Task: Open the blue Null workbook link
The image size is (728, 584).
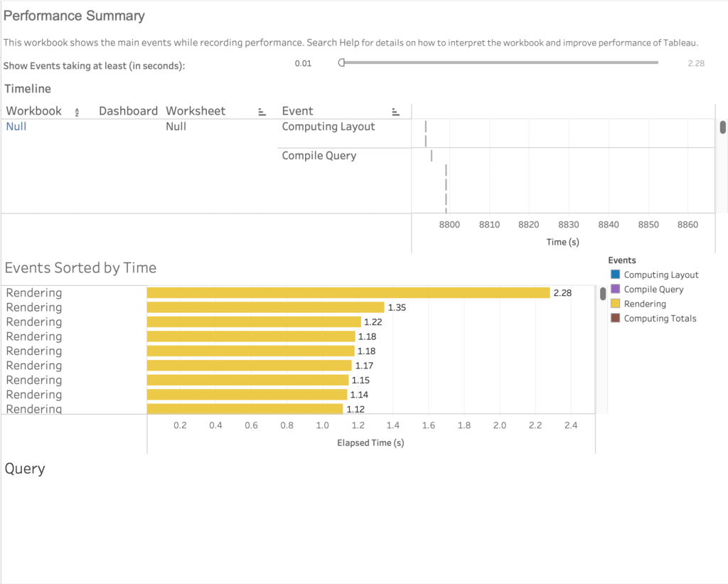Action: 16,127
